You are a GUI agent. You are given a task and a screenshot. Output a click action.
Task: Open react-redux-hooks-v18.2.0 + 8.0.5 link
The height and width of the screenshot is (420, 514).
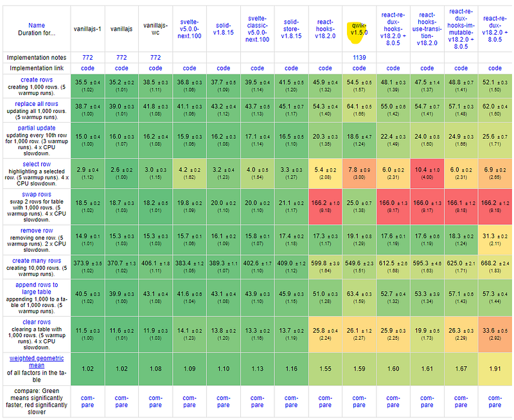pos(393,29)
